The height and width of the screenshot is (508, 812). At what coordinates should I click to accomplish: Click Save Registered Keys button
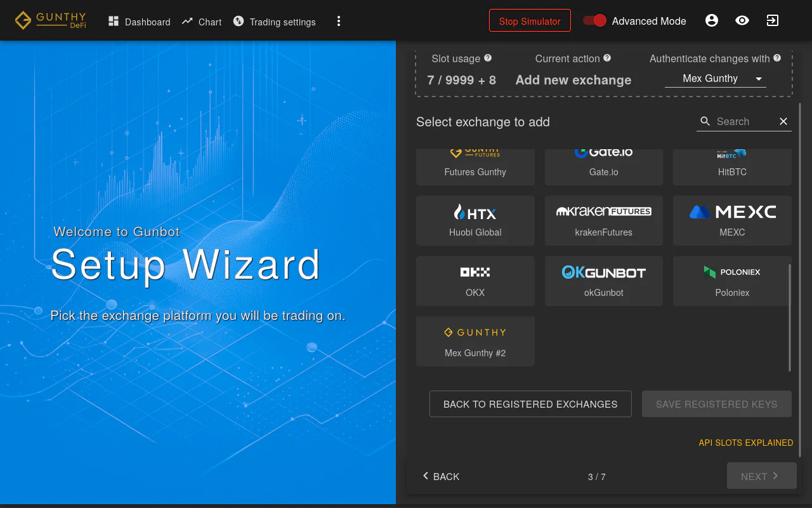point(716,404)
